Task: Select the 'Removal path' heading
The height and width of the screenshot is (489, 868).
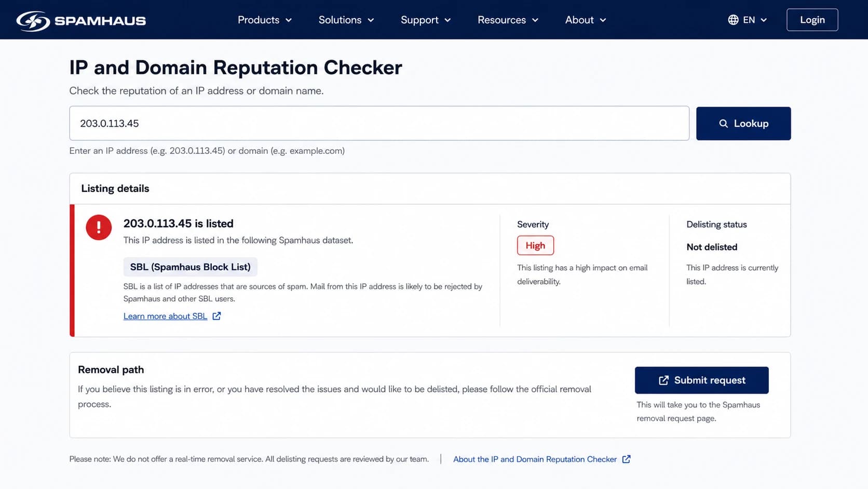Action: (111, 369)
